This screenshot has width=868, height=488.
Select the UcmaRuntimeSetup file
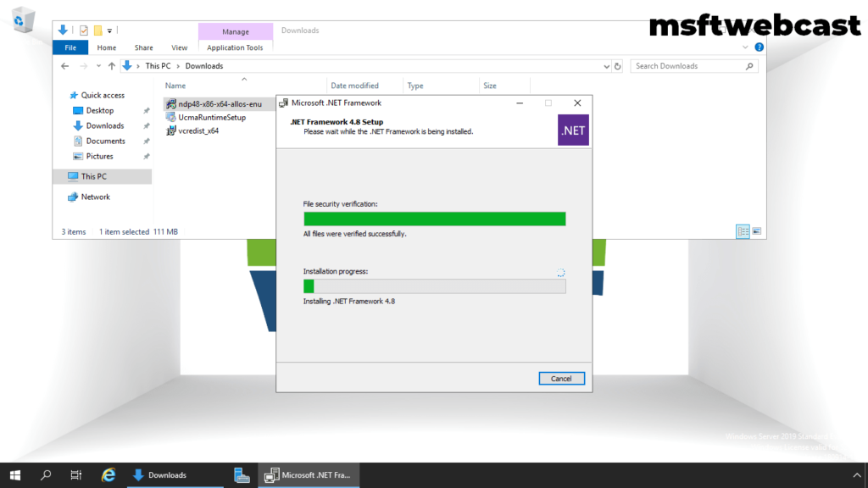pos(212,117)
